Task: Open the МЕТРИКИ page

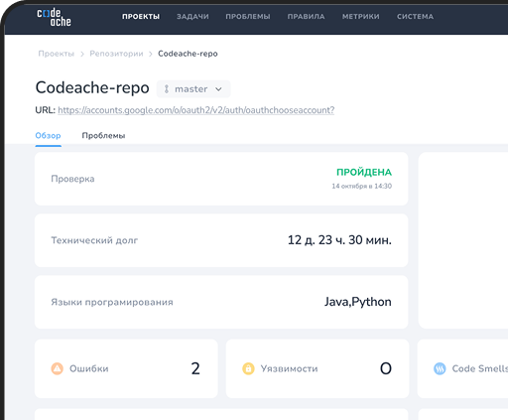Action: (361, 17)
